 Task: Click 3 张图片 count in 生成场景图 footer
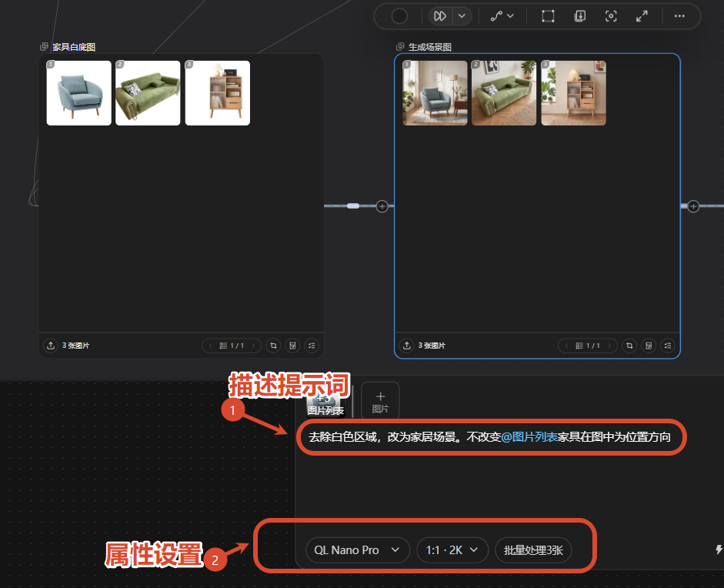pyautogui.click(x=432, y=346)
